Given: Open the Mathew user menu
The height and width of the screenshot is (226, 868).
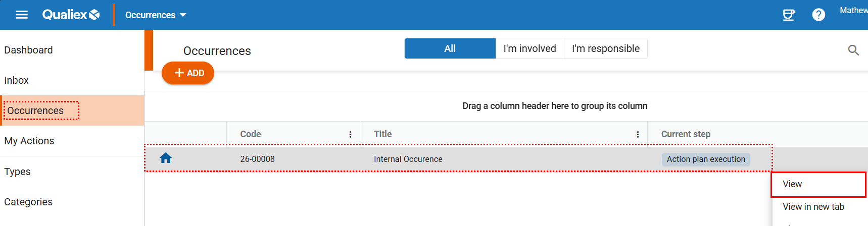Looking at the screenshot, I should tap(853, 11).
